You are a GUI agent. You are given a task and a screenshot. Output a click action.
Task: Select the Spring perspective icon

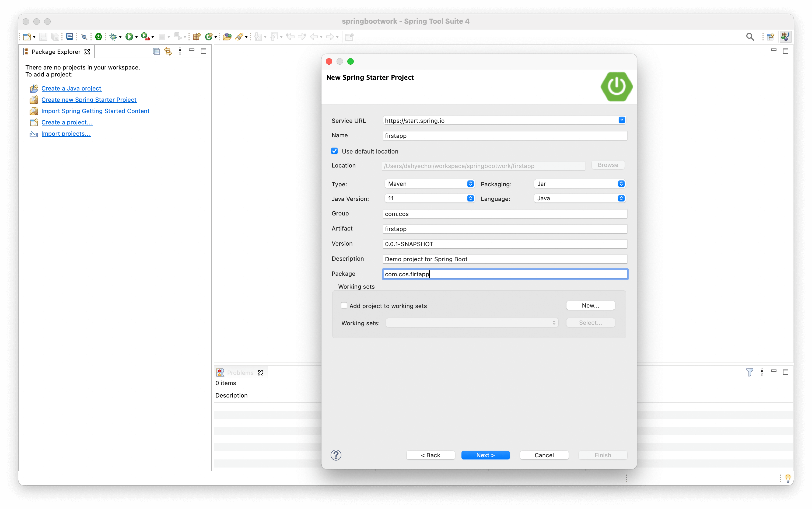[786, 37]
